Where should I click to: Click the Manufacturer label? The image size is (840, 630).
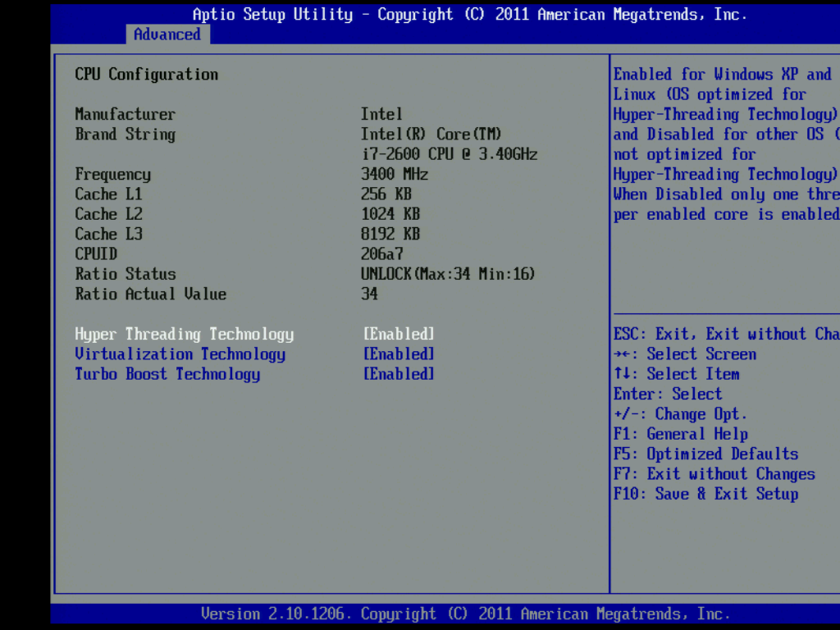click(x=125, y=114)
